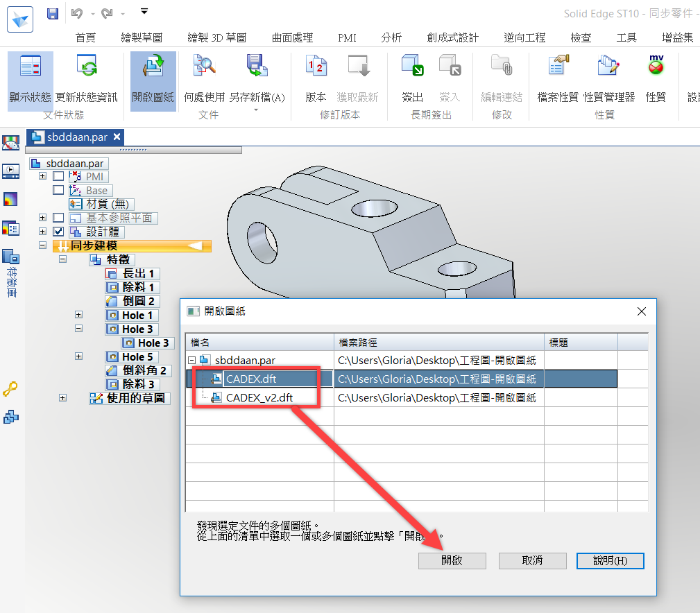
Task: Click the 說明(H) button
Action: click(x=610, y=560)
